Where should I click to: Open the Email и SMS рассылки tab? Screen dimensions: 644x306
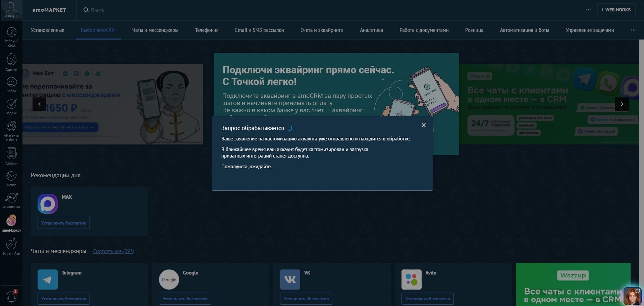click(260, 30)
